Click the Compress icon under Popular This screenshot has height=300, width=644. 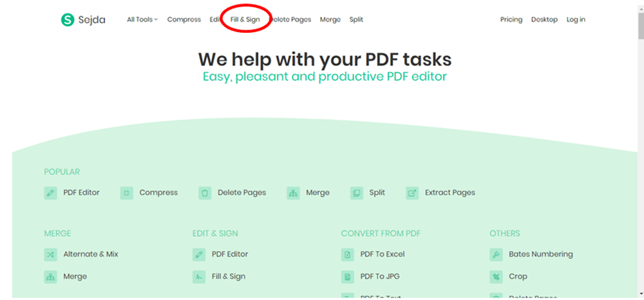point(127,192)
